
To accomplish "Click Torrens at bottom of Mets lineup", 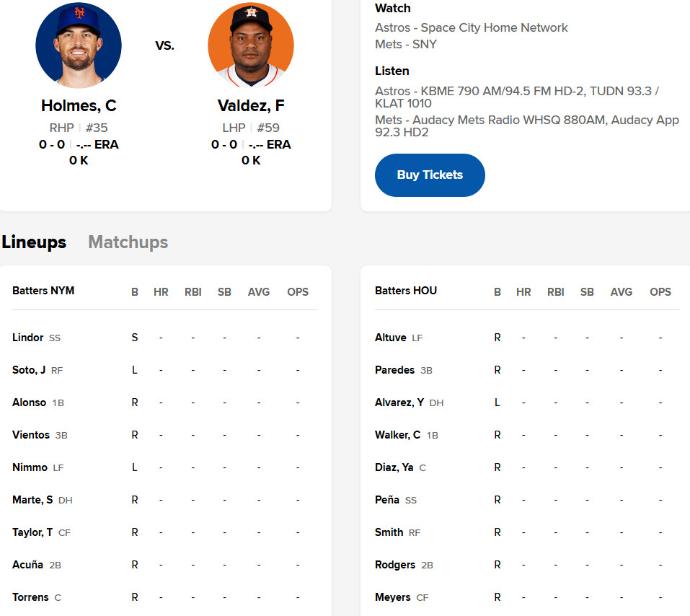I will pyautogui.click(x=32, y=597).
